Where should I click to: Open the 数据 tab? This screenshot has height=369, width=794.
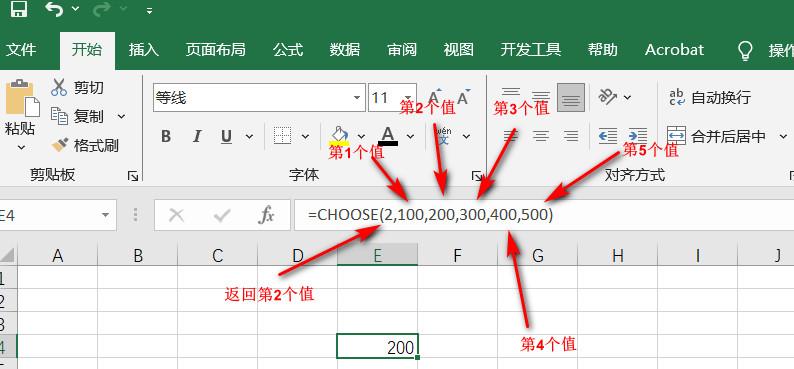(x=345, y=50)
